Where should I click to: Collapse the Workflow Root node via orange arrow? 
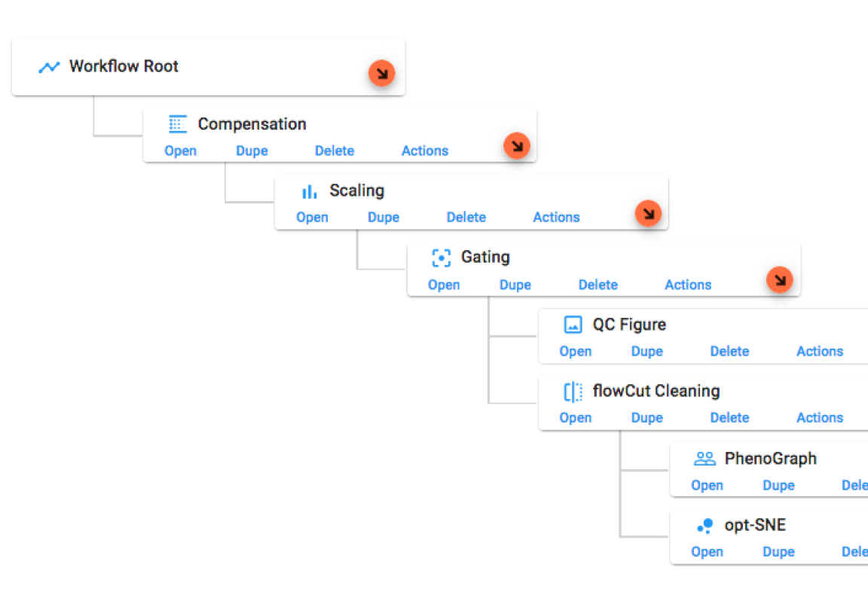382,73
